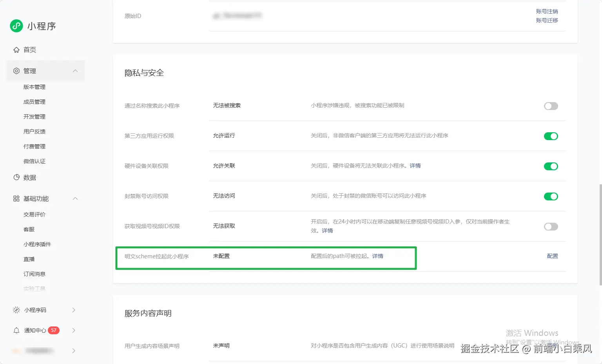Open 版本管理 in sidebar
602x364 pixels.
click(34, 87)
